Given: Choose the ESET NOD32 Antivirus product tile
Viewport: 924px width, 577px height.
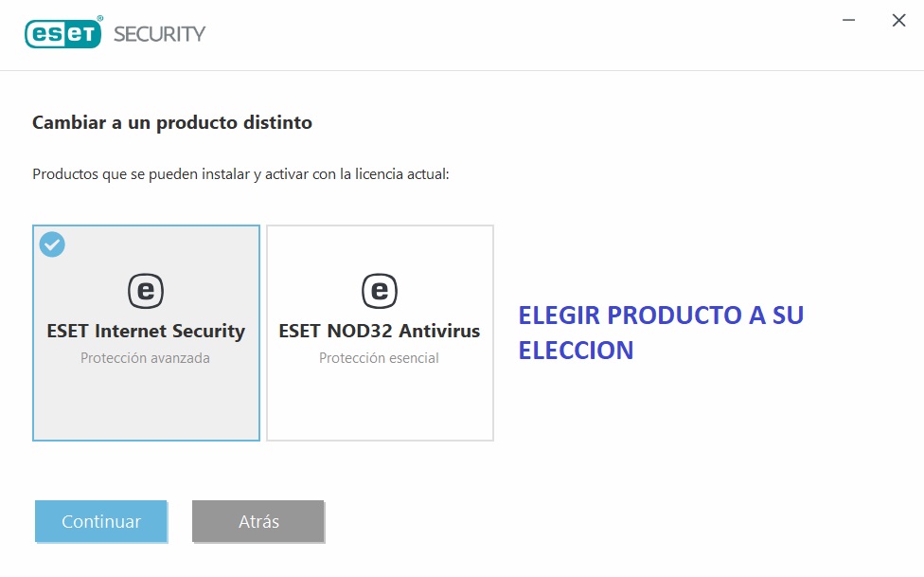Looking at the screenshot, I should [380, 398].
